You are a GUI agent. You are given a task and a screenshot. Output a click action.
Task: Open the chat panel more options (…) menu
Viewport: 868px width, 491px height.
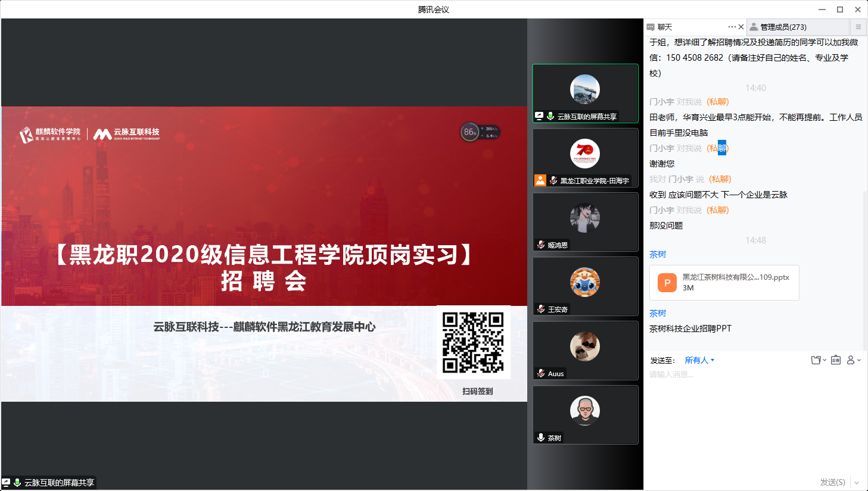click(732, 27)
